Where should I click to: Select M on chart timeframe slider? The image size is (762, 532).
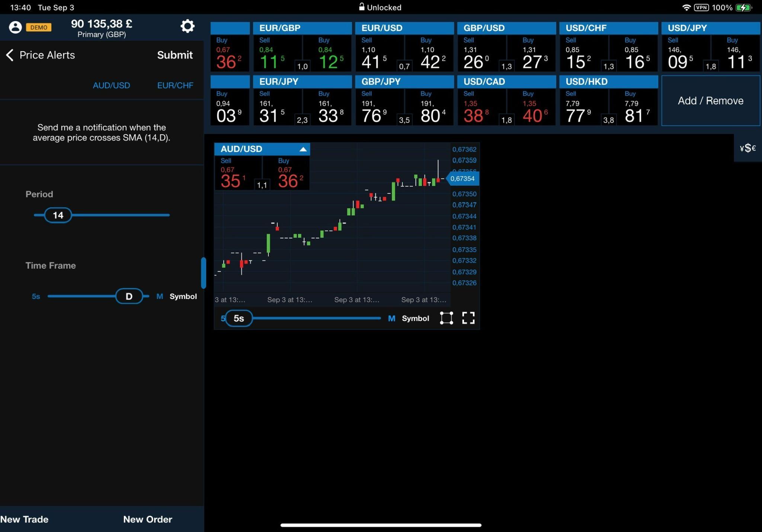(391, 318)
